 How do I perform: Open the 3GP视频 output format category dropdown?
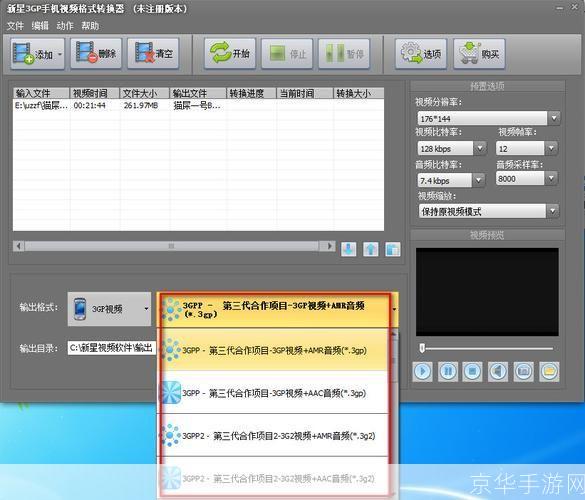click(x=109, y=309)
